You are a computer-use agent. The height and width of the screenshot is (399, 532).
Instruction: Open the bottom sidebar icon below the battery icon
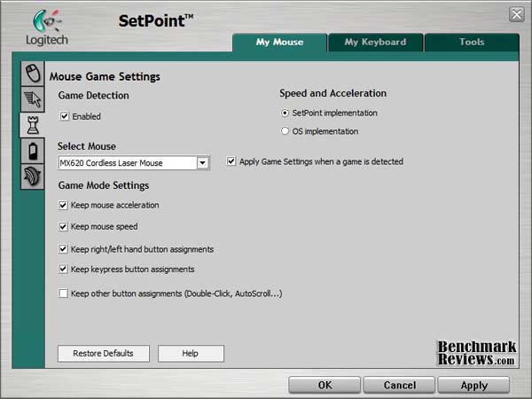pos(33,176)
